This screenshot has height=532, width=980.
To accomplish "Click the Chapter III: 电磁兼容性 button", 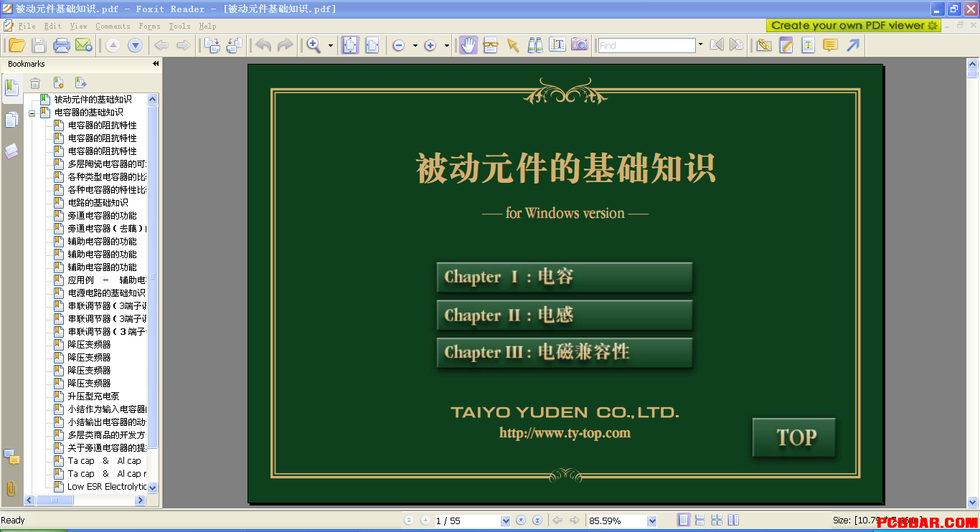I will (565, 352).
